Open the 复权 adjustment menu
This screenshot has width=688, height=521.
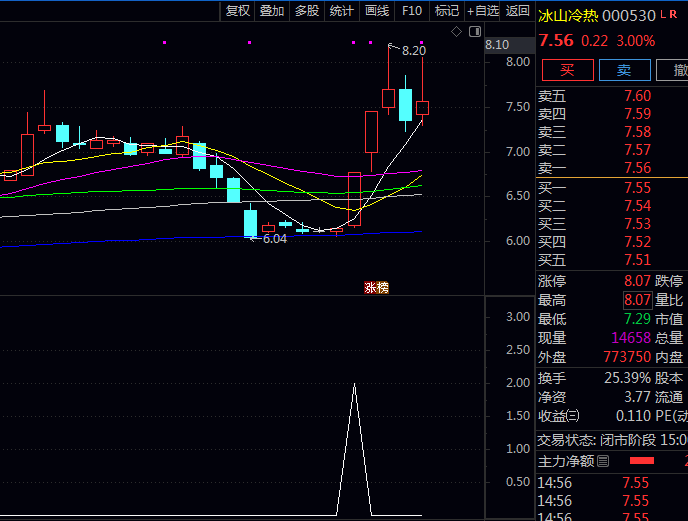[238, 11]
